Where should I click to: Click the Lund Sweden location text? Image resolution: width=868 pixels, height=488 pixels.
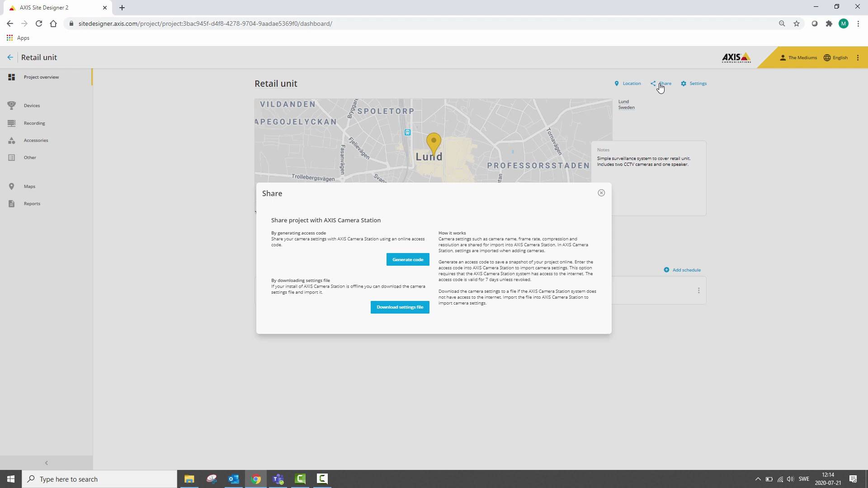[x=626, y=104]
